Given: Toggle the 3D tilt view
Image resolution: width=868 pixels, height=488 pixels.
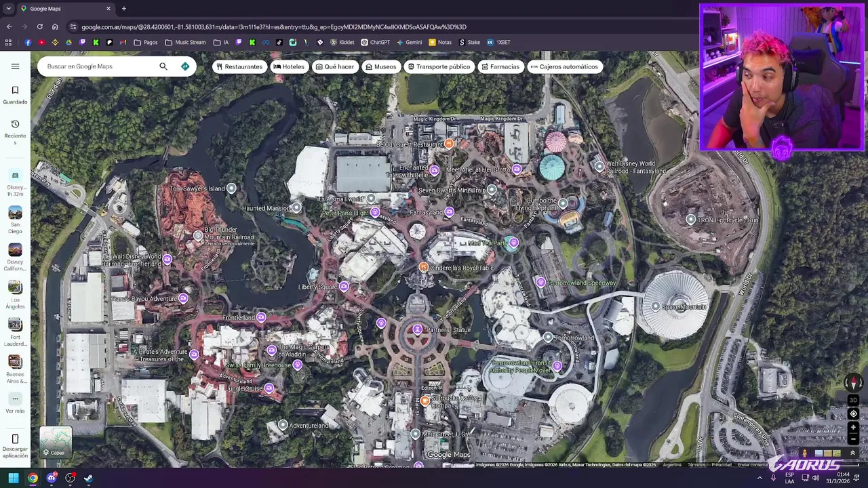Looking at the screenshot, I should click(853, 400).
